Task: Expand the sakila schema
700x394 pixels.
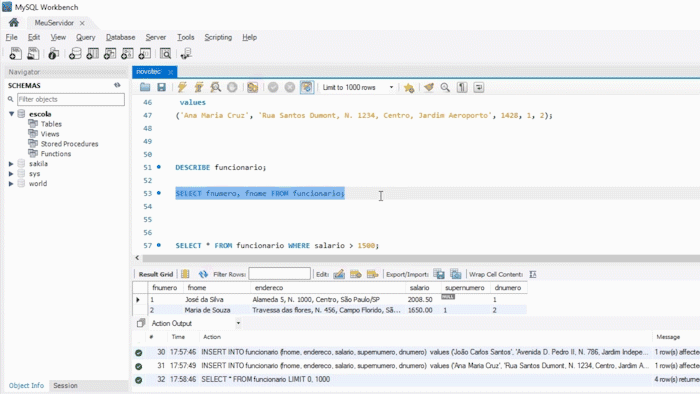Action: [x=11, y=164]
